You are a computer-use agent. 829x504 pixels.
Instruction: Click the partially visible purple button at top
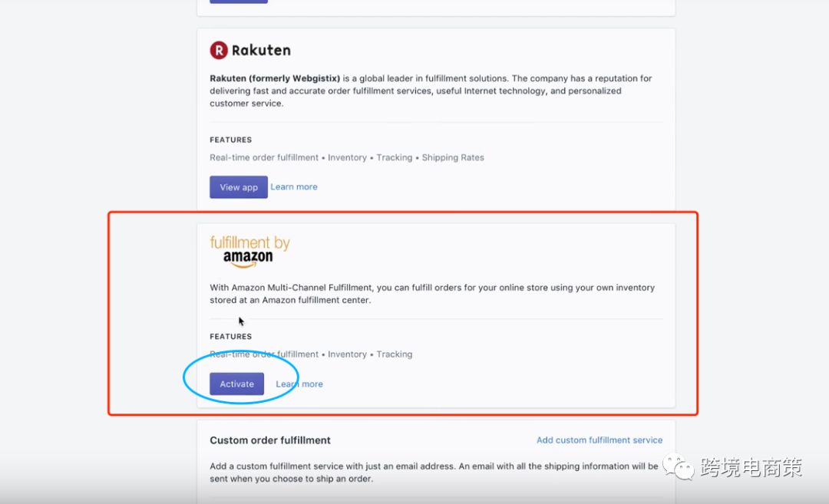pyautogui.click(x=238, y=2)
